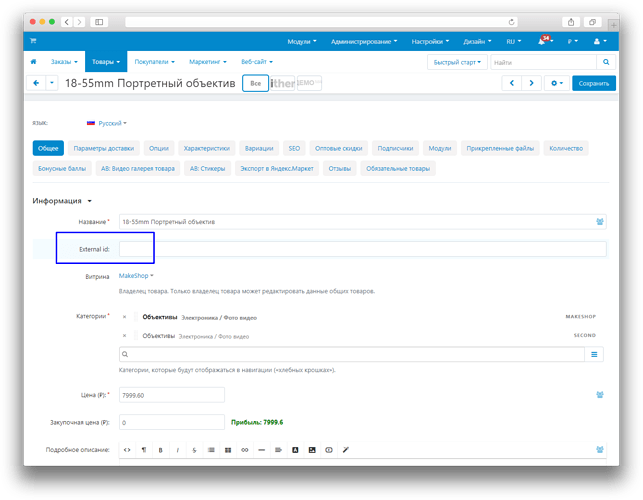
Task: Insert horizontal line in editor
Action: tap(262, 450)
